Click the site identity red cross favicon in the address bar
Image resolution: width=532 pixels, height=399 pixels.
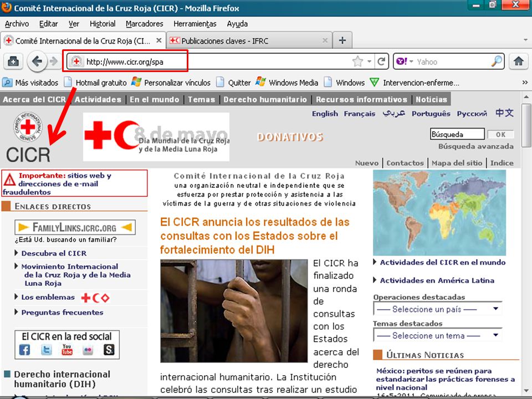click(76, 62)
